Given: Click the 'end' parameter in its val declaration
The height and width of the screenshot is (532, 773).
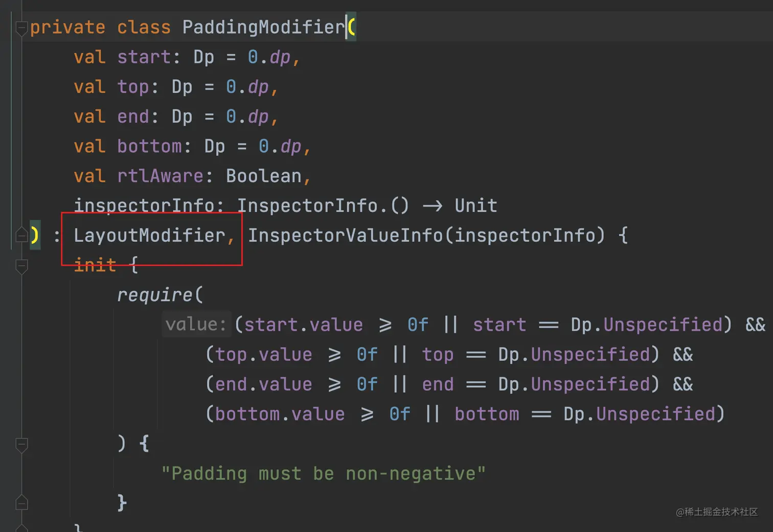Looking at the screenshot, I should point(133,117).
